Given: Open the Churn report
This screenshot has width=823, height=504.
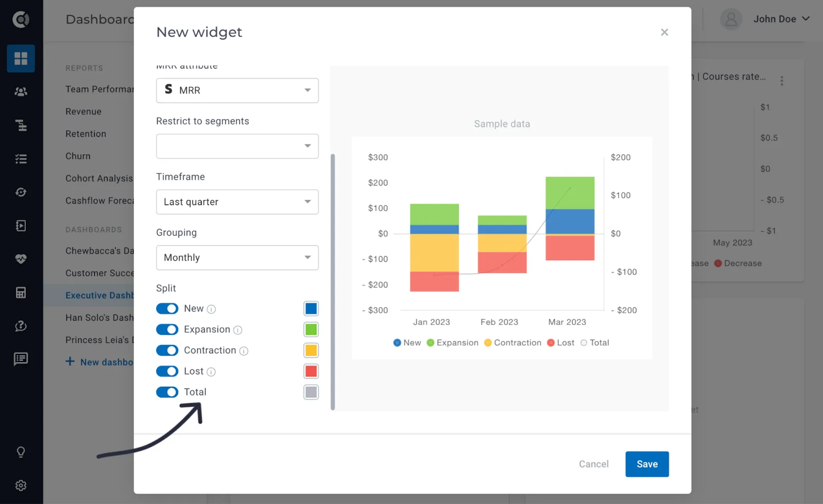Looking at the screenshot, I should coord(78,156).
